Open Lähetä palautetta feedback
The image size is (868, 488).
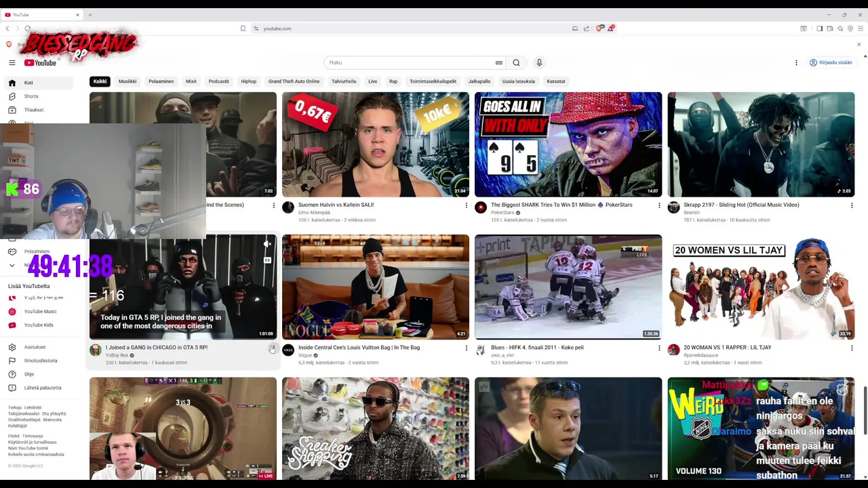coord(39,388)
